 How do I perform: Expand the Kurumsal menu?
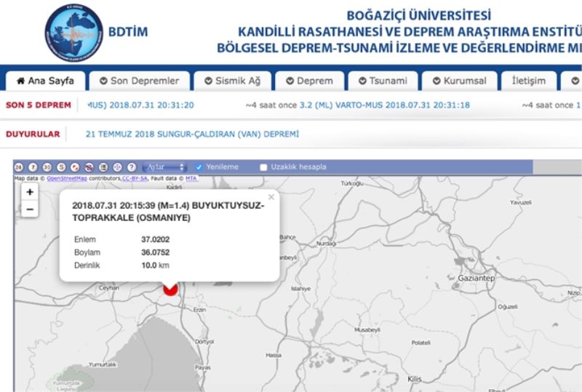(x=460, y=81)
